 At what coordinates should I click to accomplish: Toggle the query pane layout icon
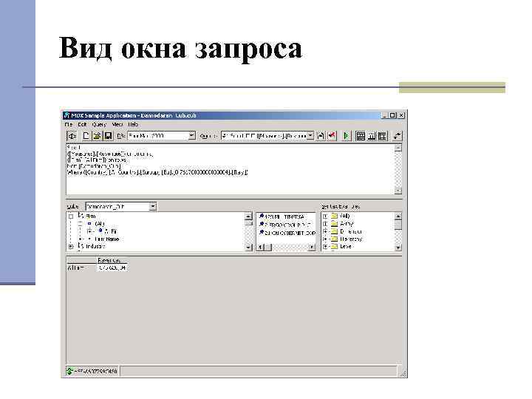coord(361,136)
